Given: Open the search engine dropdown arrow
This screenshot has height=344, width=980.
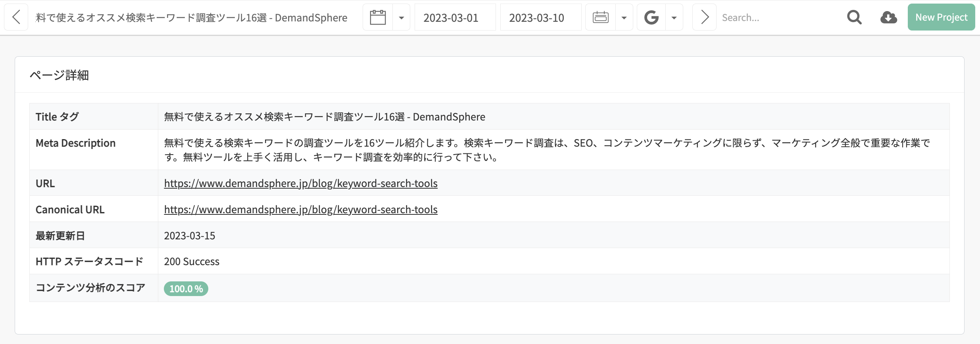Looking at the screenshot, I should point(674,17).
